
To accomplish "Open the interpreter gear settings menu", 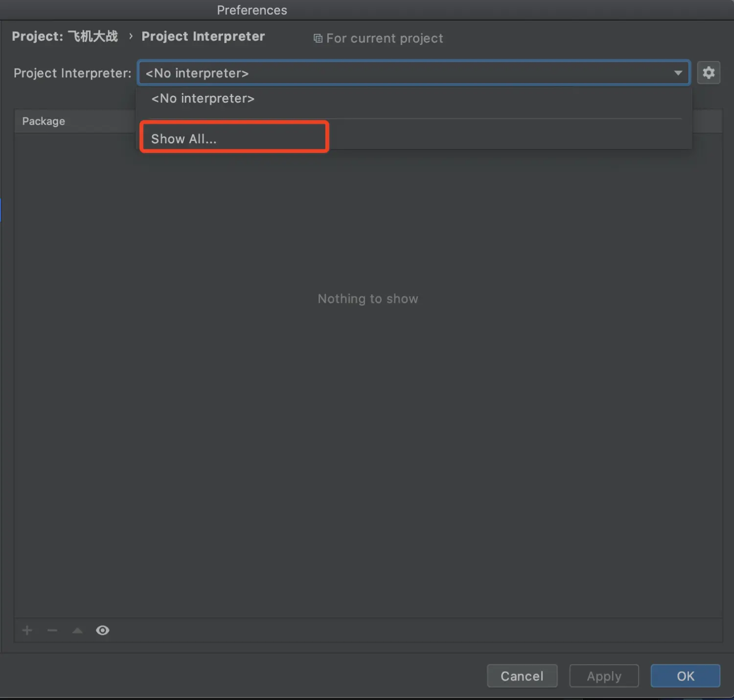I will point(708,73).
